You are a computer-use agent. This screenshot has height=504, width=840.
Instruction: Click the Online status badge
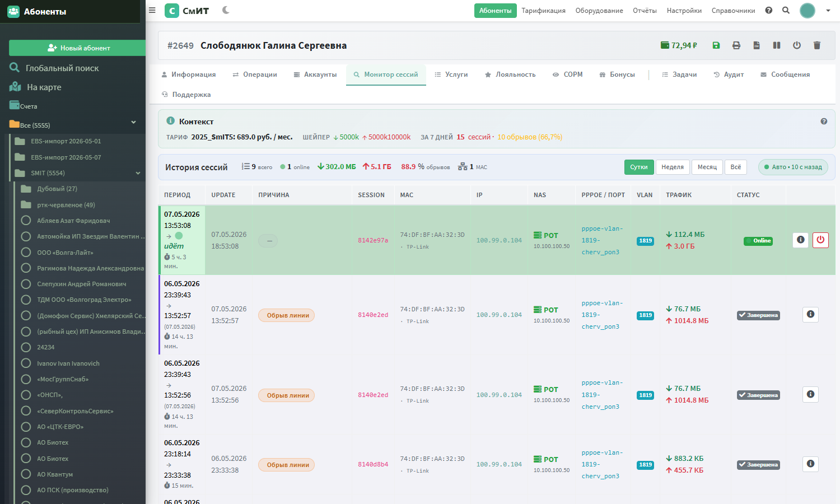(758, 241)
